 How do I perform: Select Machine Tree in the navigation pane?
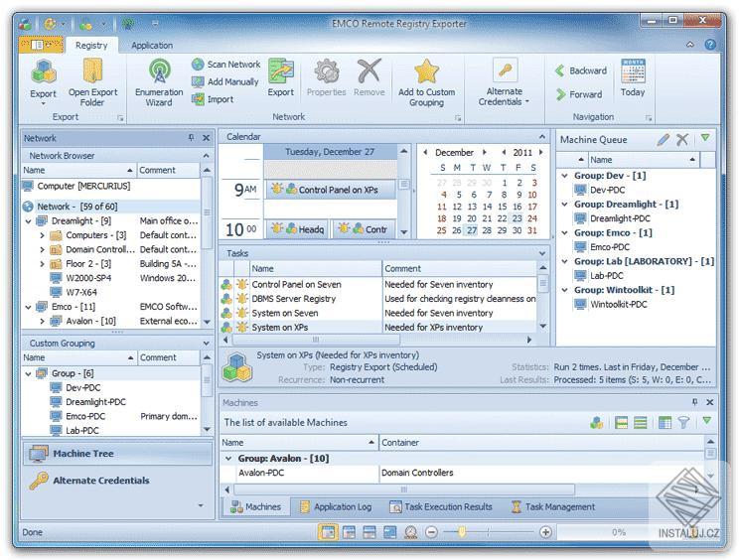(x=117, y=454)
